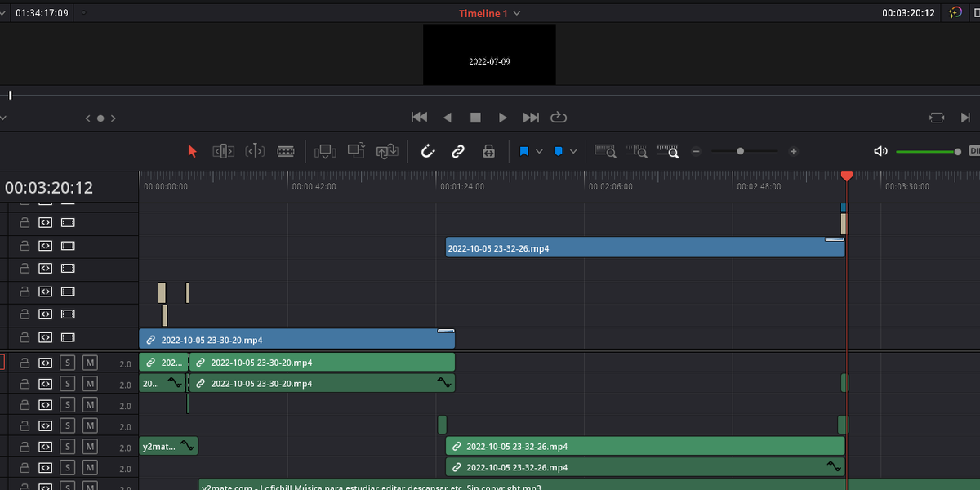Stop playback with the square button
This screenshot has height=490, width=980.
point(475,118)
